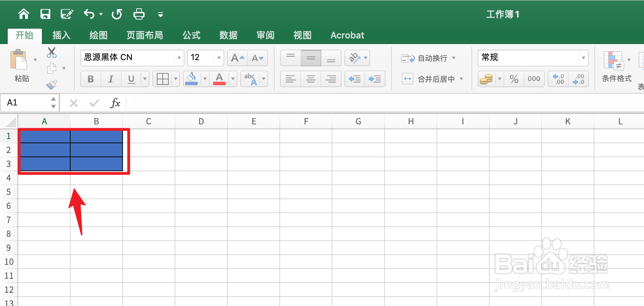
Task: Decrease decimal places
Action: point(578,79)
